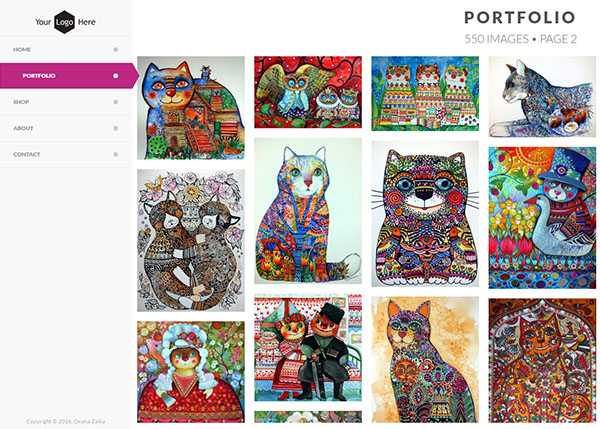Select the Portfolio menu item

click(39, 76)
